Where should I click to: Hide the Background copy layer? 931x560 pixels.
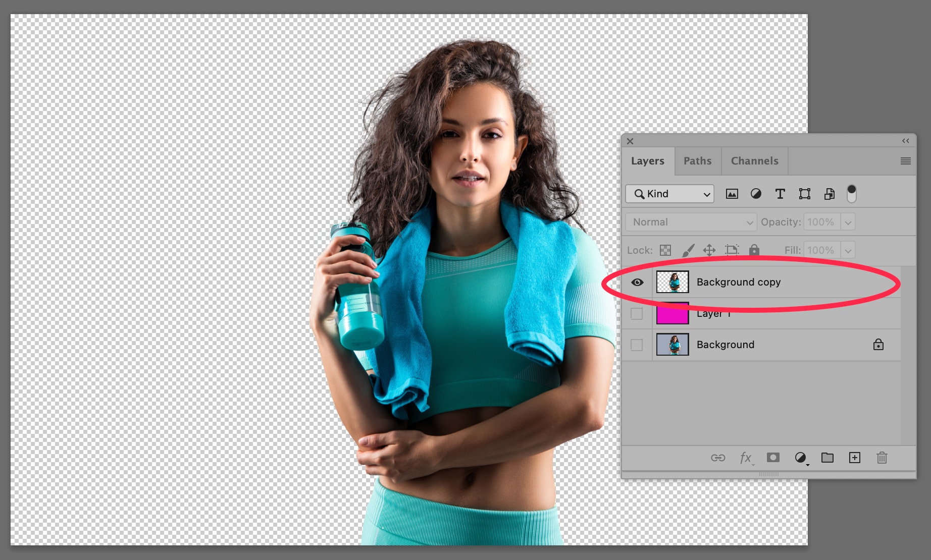coord(637,282)
